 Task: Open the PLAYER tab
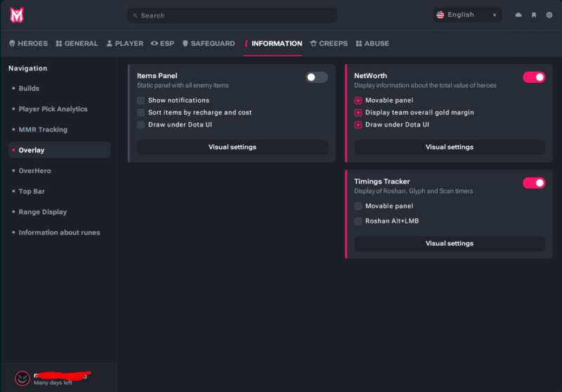click(125, 44)
